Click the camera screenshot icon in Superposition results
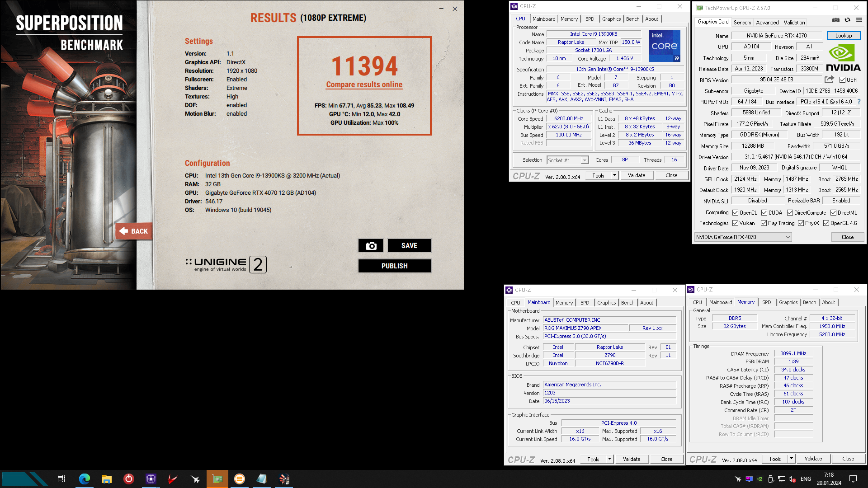 point(371,246)
